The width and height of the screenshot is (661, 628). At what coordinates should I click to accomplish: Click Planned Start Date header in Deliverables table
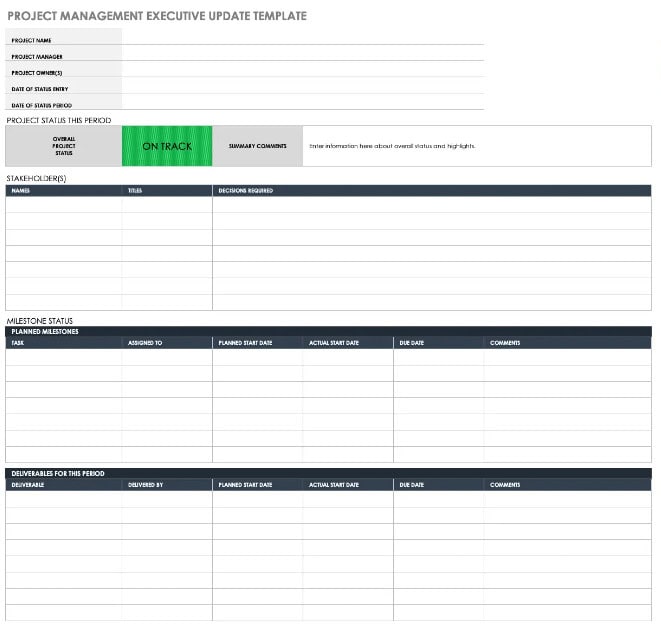[257, 485]
